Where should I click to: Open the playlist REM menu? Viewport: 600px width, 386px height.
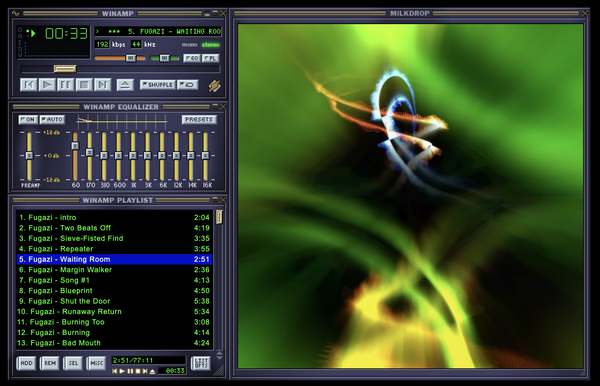click(x=50, y=363)
